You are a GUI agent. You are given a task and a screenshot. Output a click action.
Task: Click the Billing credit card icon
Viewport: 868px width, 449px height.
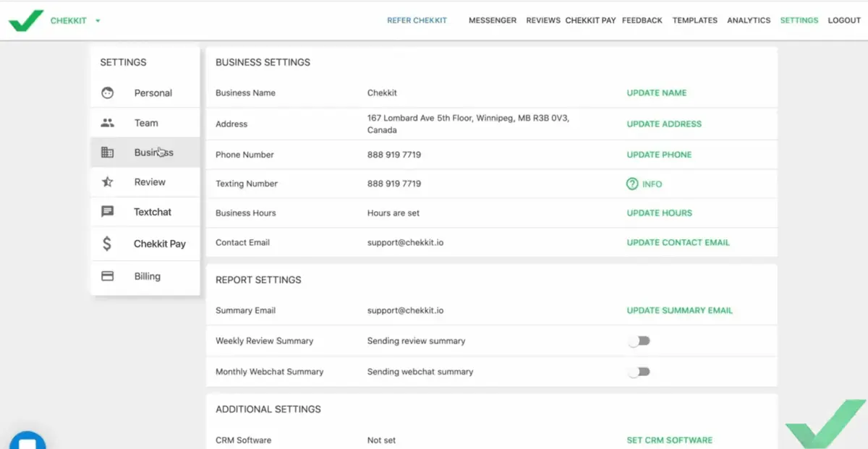tap(107, 276)
